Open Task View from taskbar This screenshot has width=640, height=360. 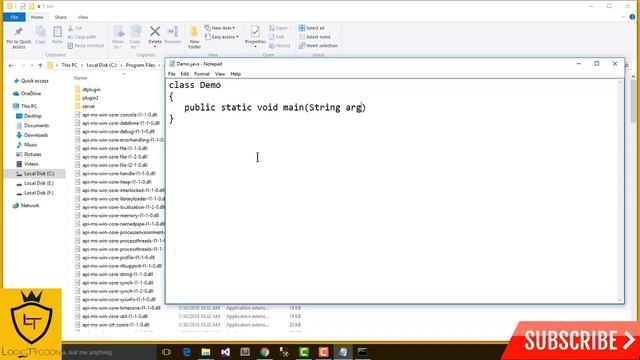(x=166, y=351)
